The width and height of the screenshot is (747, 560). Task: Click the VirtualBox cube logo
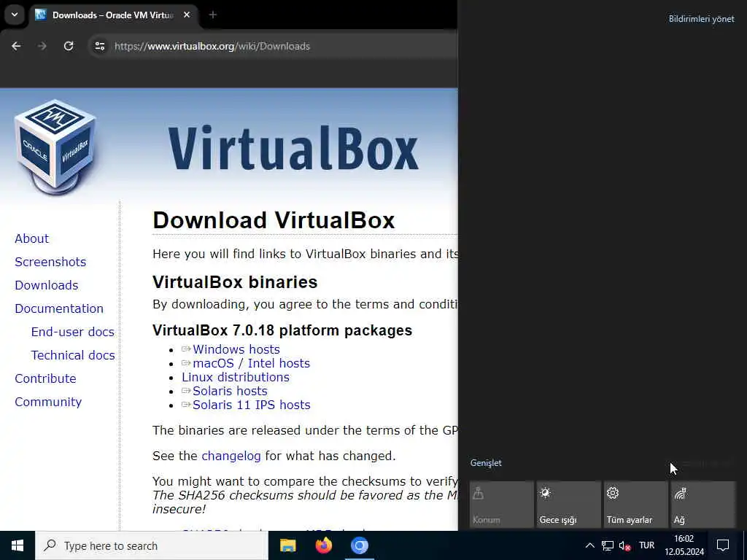pos(55,147)
